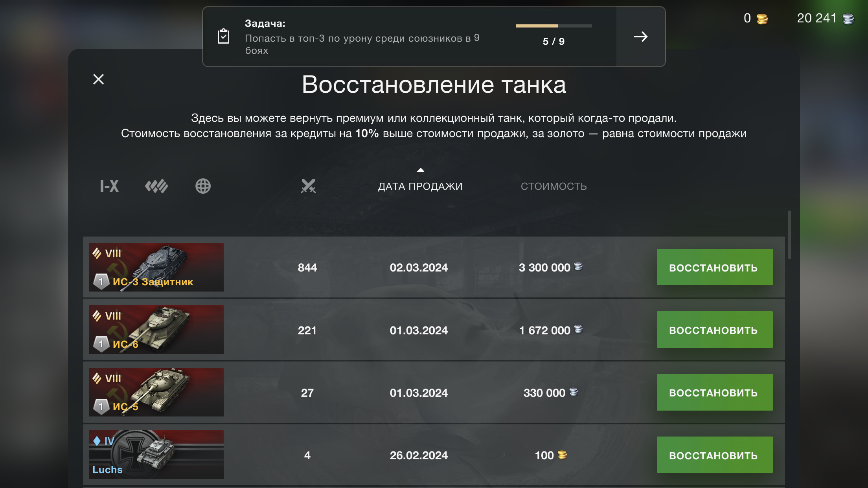Sort list by СТОИМОСТЬ column
Image resolution: width=868 pixels, height=488 pixels.
click(x=554, y=186)
